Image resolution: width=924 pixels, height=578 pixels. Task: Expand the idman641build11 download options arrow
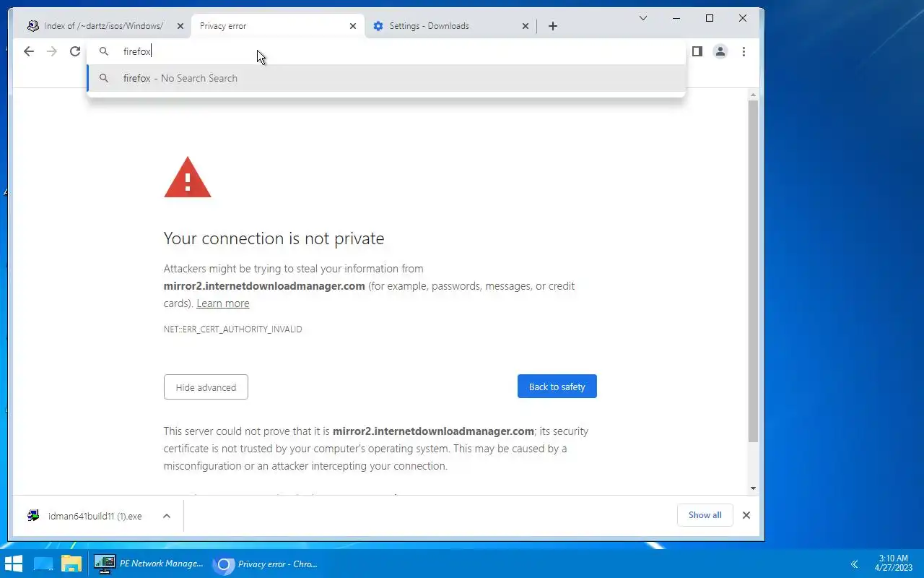[167, 516]
